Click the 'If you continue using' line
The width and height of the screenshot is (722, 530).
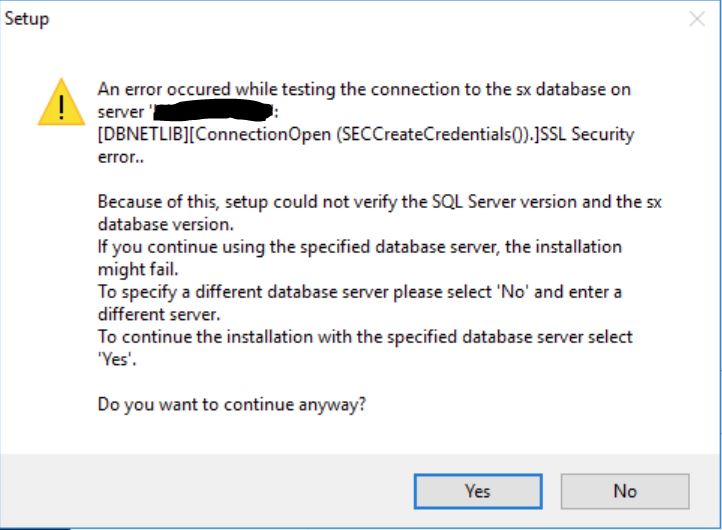359,246
